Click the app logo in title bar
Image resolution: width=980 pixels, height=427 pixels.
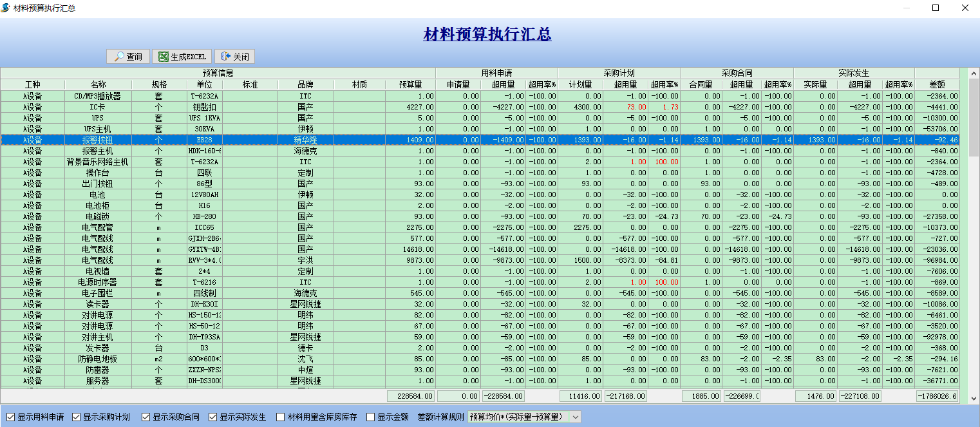tap(6, 8)
